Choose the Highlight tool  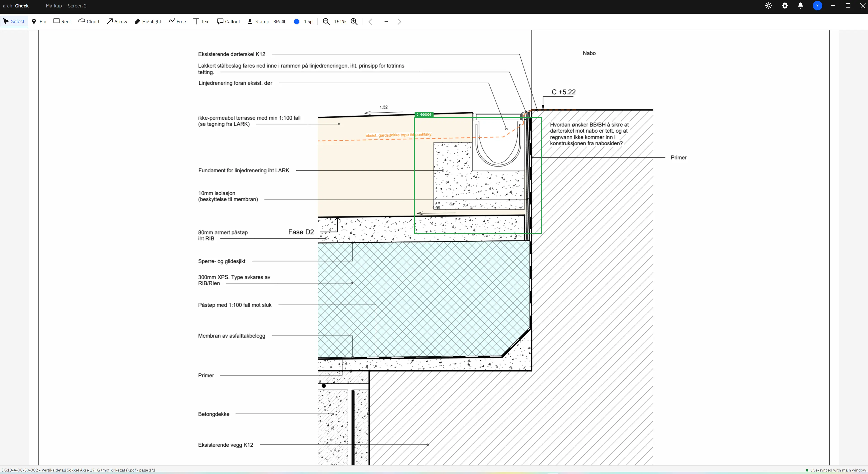(148, 21)
